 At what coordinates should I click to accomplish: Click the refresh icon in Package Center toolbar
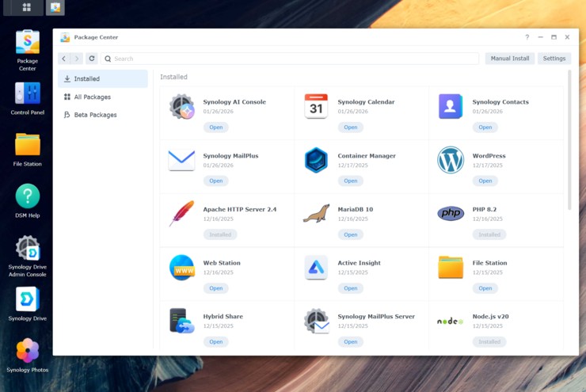[x=92, y=59]
